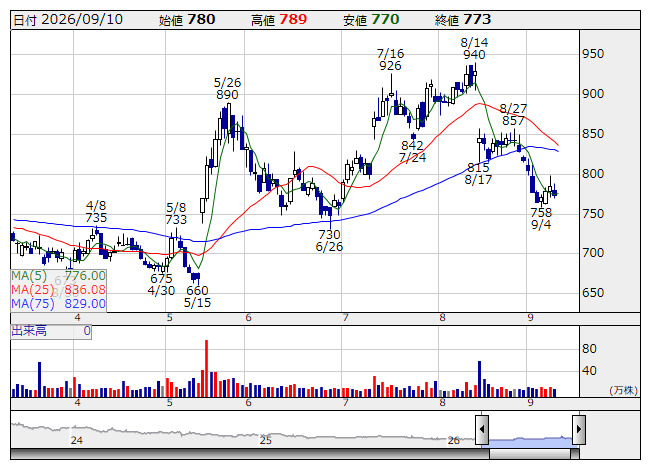The height and width of the screenshot is (470, 653).
Task: Click the 8/14 940 peak annotation
Action: pos(474,49)
